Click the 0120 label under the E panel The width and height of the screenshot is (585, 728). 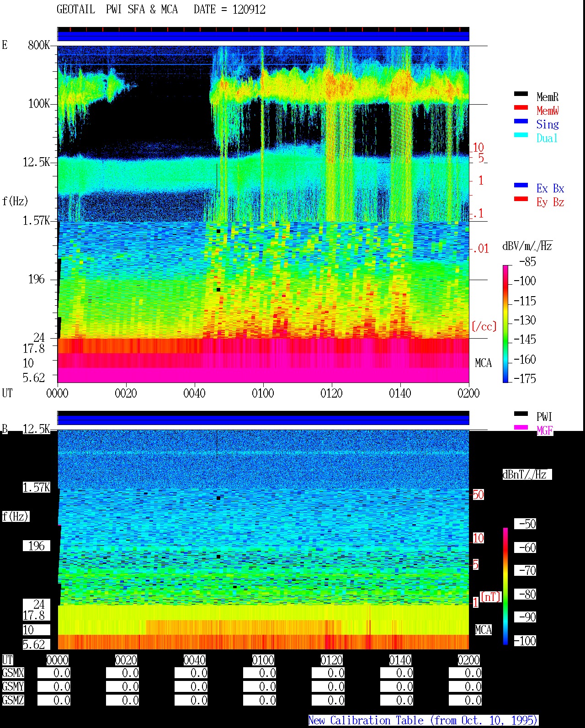click(331, 393)
